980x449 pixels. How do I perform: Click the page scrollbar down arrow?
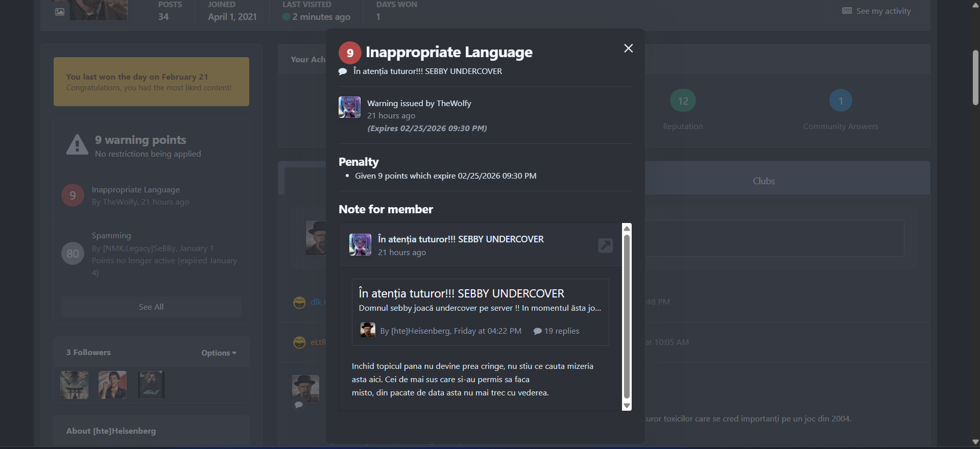[x=975, y=442]
